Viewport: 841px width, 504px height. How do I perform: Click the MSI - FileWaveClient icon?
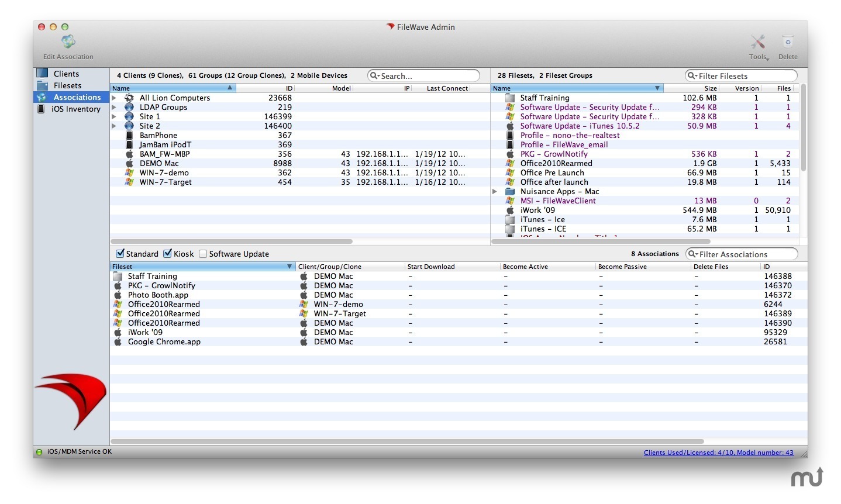coord(510,201)
